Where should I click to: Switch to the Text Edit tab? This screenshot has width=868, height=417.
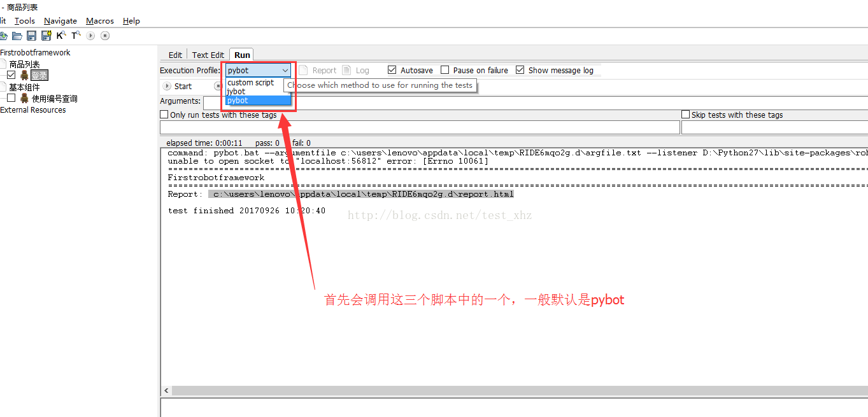click(x=208, y=55)
